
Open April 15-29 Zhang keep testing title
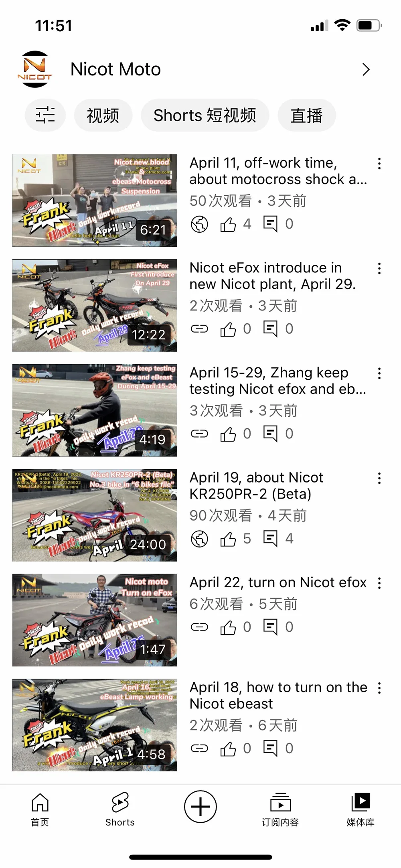[x=278, y=381]
